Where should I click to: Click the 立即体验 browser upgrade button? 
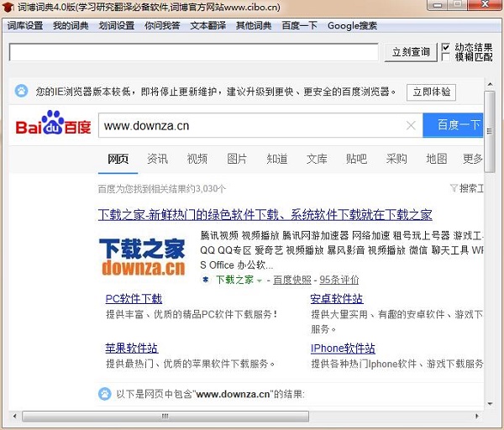click(x=432, y=92)
